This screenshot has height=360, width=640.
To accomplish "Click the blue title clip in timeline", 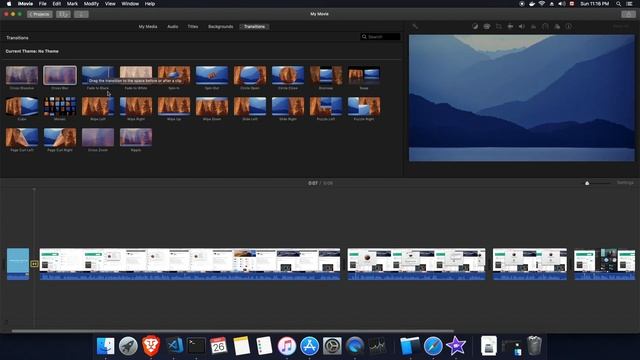I will [x=18, y=264].
